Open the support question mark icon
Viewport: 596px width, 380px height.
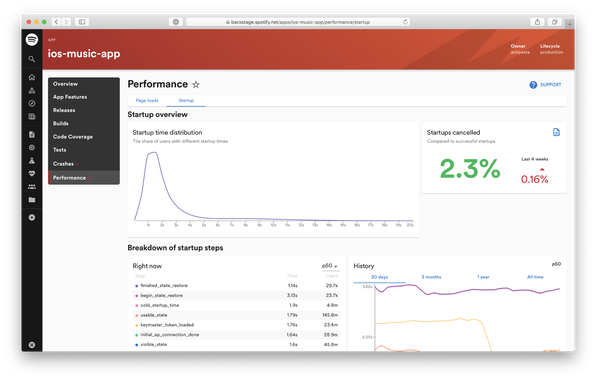tap(533, 85)
